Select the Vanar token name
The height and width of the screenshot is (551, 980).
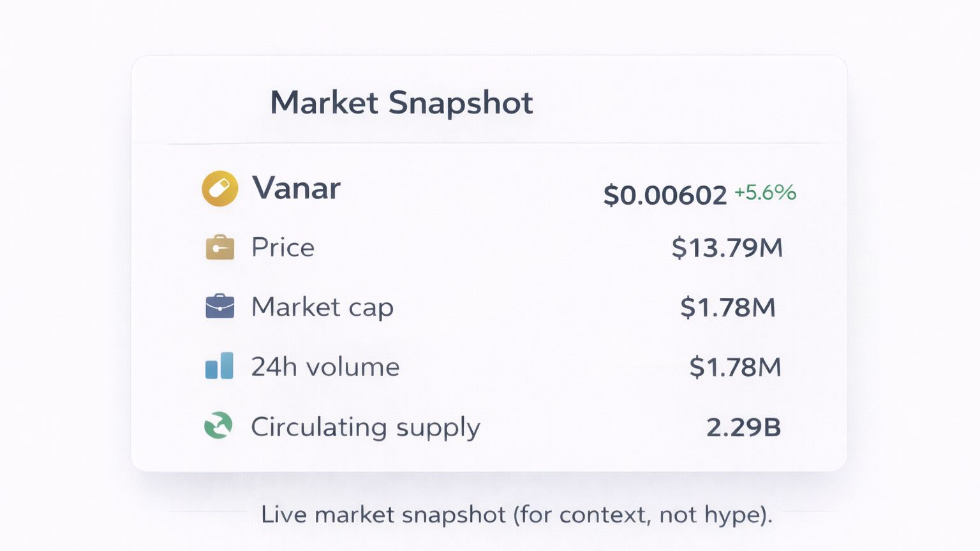tap(296, 188)
